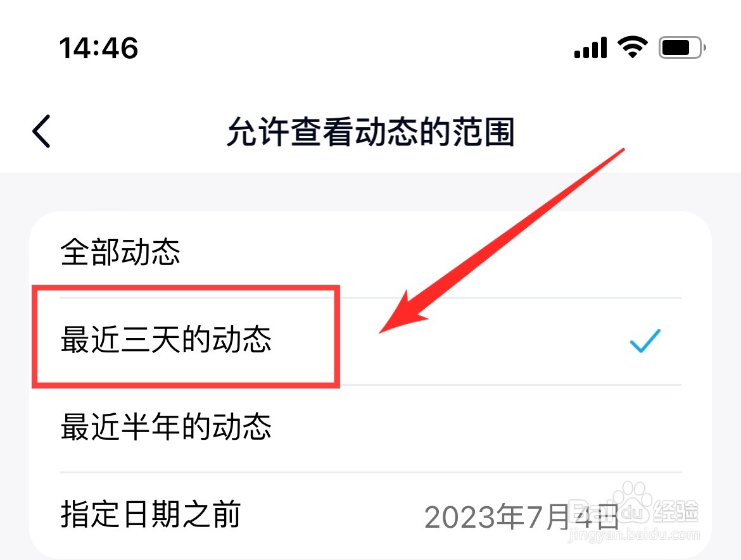Click the blue checkmark beside 最近三天的动态
Image resolution: width=741 pixels, height=560 pixels.
[645, 341]
